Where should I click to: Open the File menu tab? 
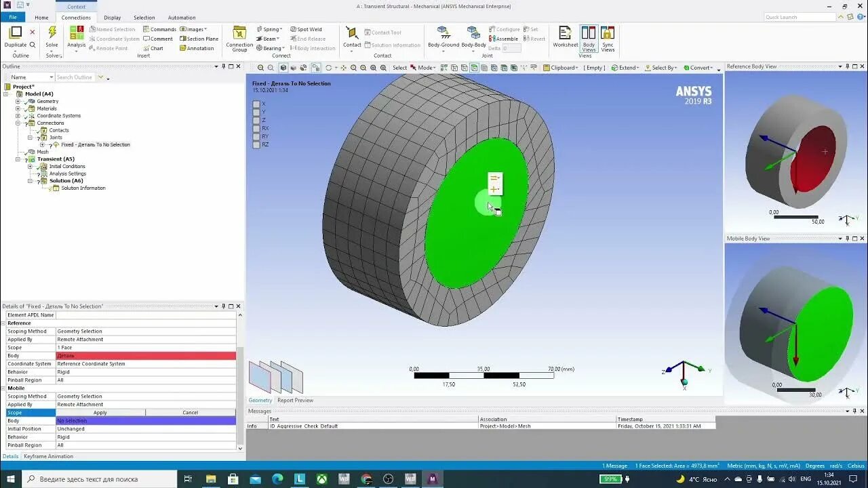coord(13,18)
